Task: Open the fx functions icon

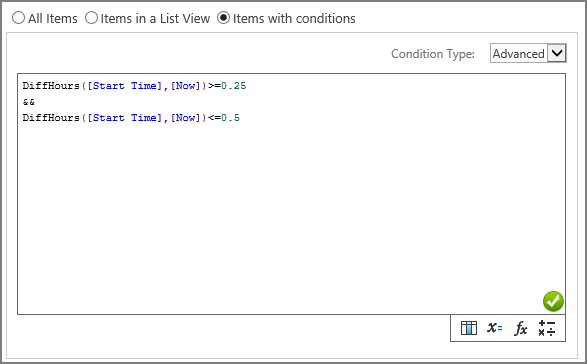Action: tap(521, 328)
